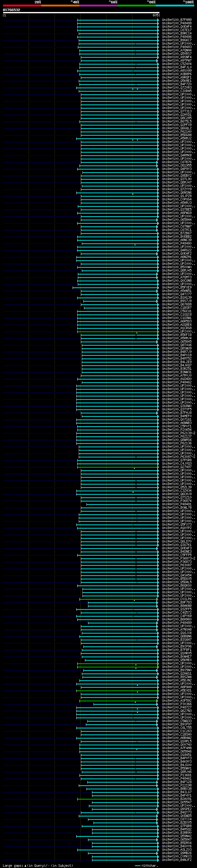Click label UniRef100_P62140
The width and height of the screenshot is (197, 868).
pyautogui.click(x=177, y=132)
